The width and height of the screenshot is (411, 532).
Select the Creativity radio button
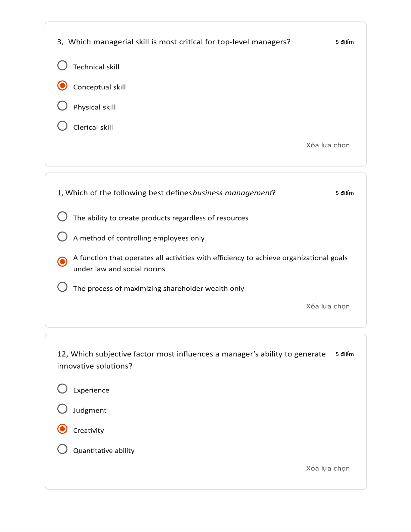coord(62,429)
